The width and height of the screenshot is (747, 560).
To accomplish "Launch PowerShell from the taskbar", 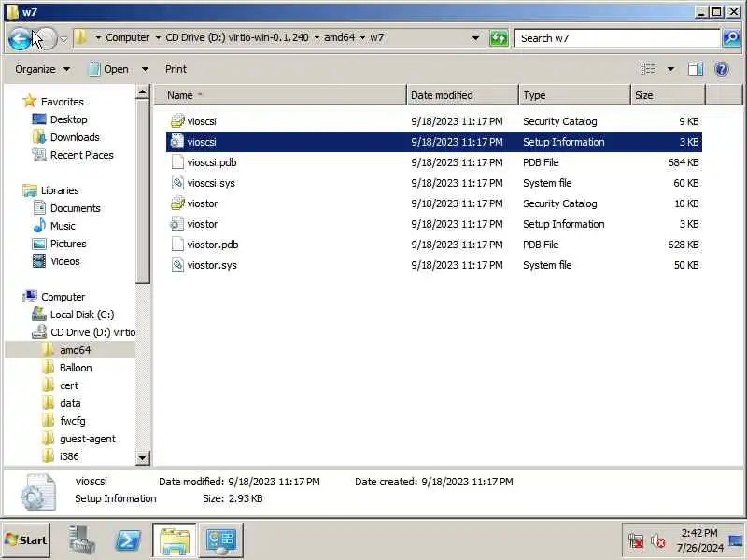I will pos(128,540).
